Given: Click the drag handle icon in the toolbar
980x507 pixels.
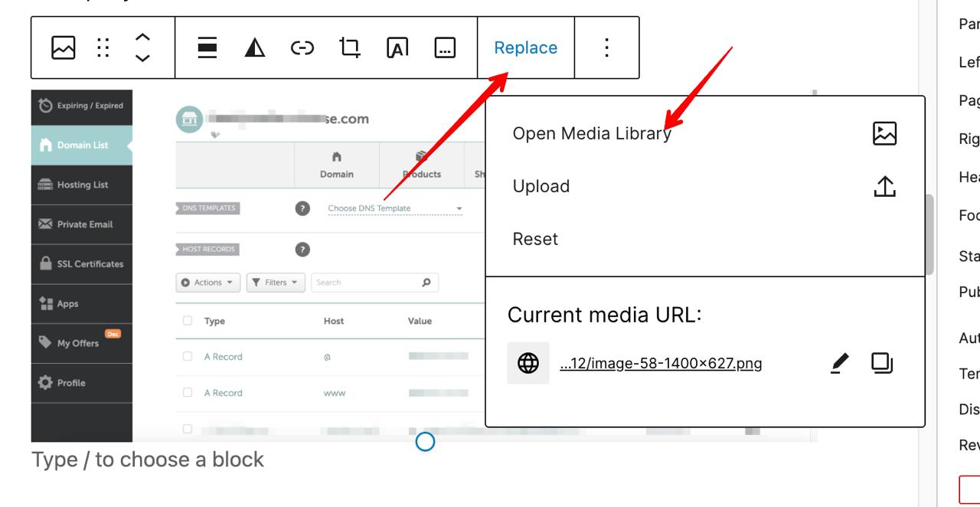Looking at the screenshot, I should click(103, 47).
